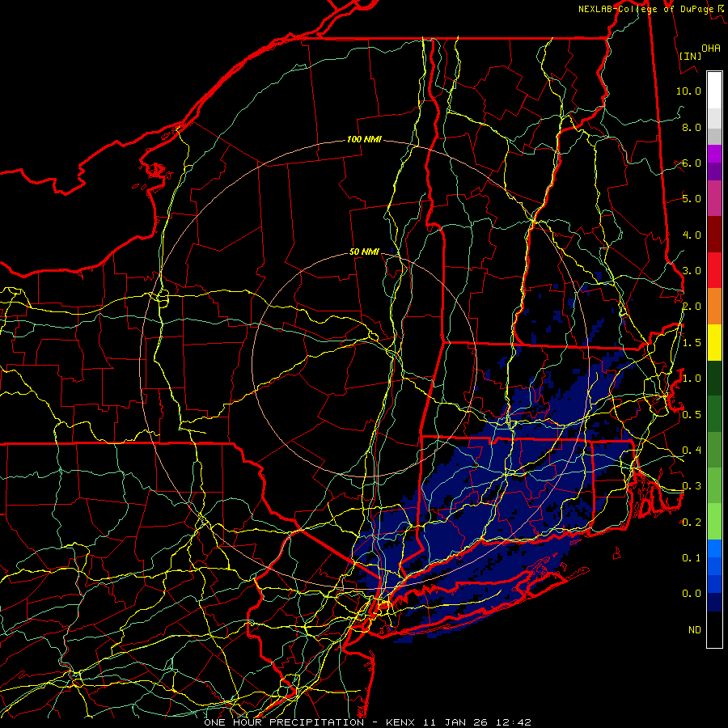Click the 0.1 legend value
Screen dimensions: 728x728
pyautogui.click(x=692, y=557)
